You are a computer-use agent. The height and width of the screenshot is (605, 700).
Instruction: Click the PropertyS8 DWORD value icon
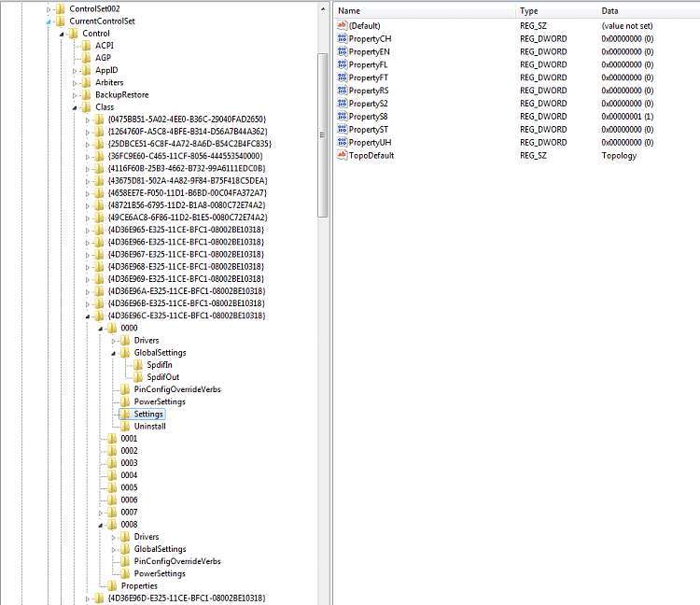(x=342, y=116)
